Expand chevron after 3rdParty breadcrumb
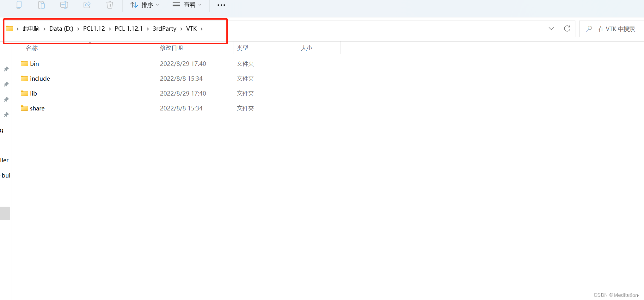644x300 pixels. coord(181,29)
